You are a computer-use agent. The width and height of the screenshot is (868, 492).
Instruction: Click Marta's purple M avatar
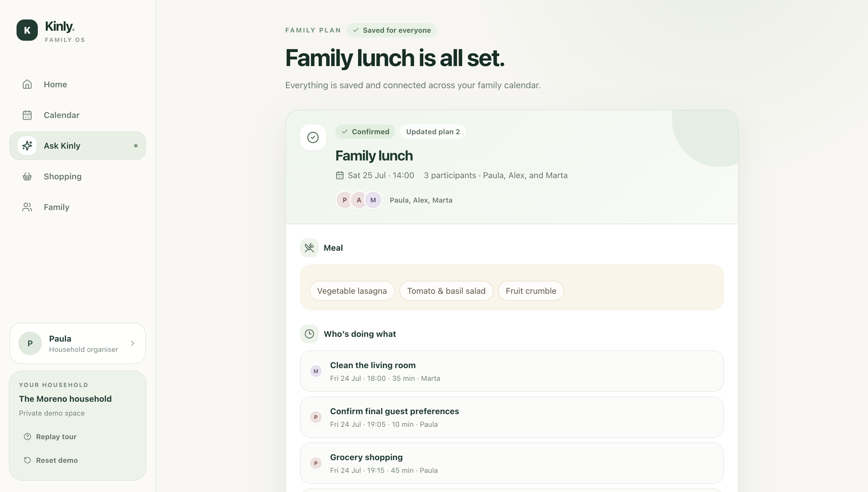(373, 200)
